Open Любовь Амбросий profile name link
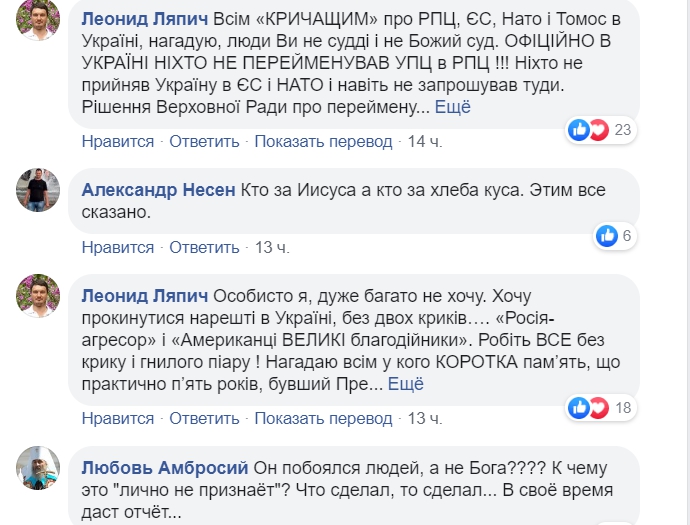Viewport: 690px width, 525px height. tap(162, 466)
